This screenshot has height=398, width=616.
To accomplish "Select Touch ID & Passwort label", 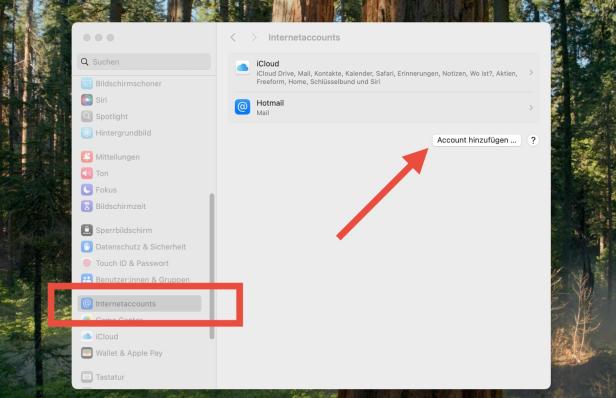I will click(x=132, y=263).
